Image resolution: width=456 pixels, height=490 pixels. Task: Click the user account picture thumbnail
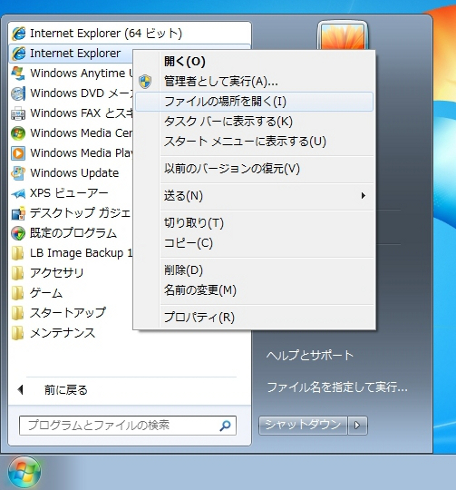[x=342, y=36]
